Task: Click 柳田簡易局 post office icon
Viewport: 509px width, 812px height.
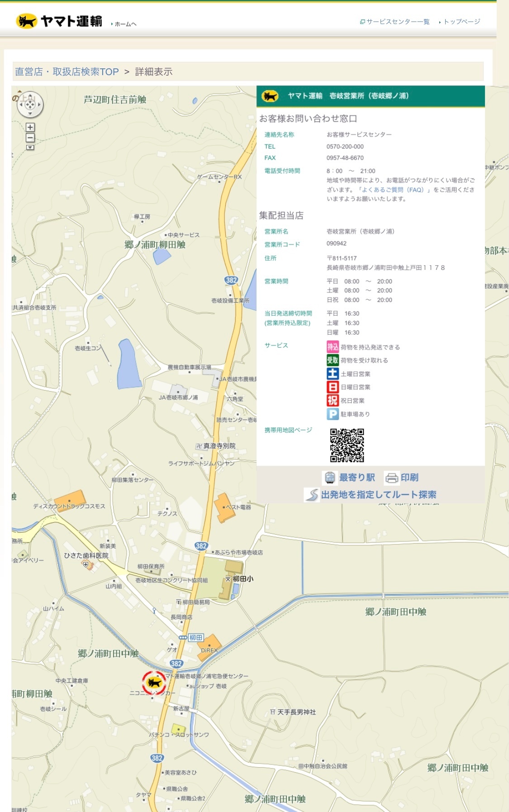Action: pos(179,602)
